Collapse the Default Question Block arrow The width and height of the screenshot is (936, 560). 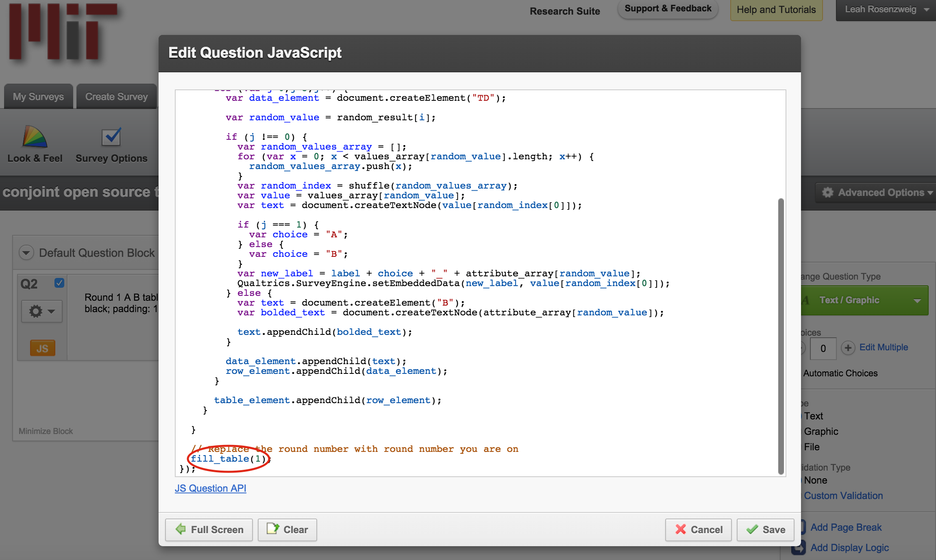tap(26, 253)
